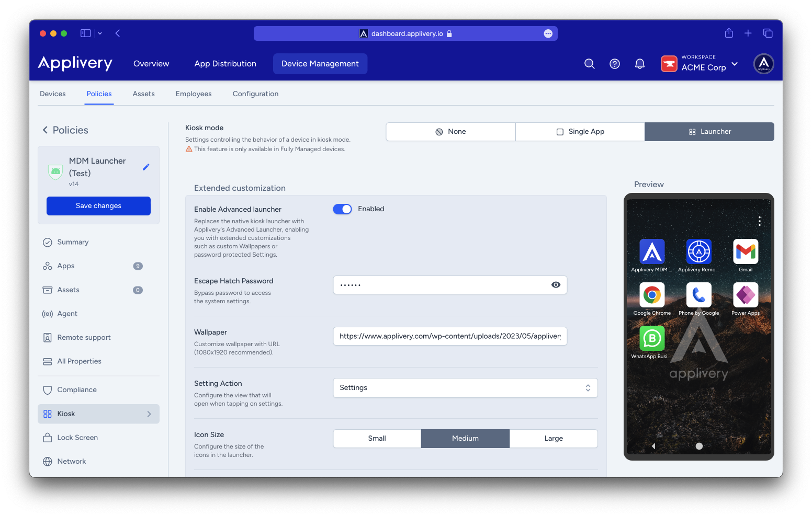This screenshot has width=812, height=516.
Task: Open the Setting Action dropdown
Action: click(465, 388)
